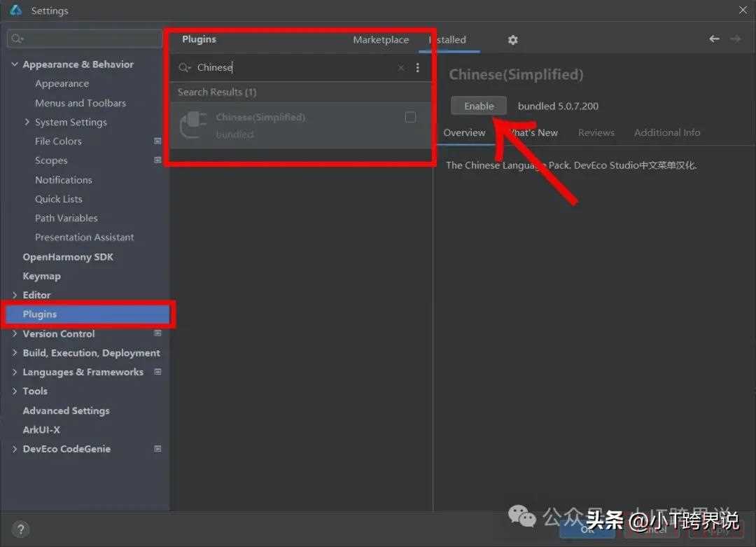Viewport: 756px width, 547px height.
Task: Collapse the Appearance & Behavior section
Action: tap(15, 64)
